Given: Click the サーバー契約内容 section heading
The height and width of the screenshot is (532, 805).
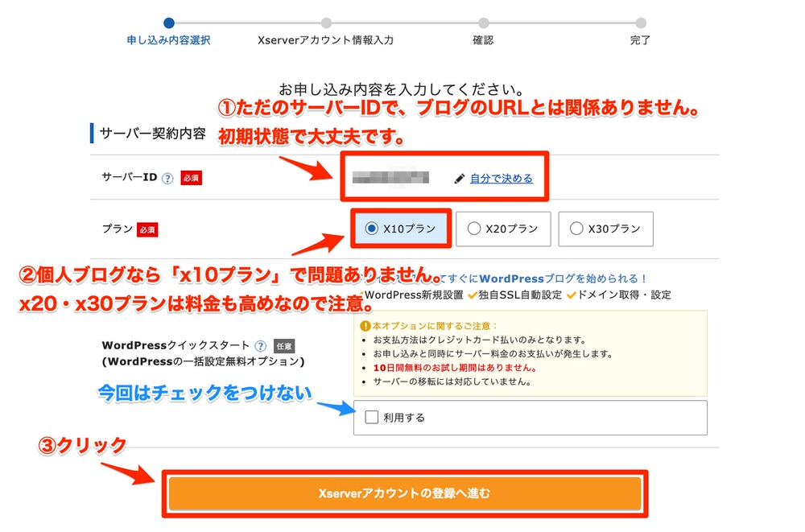Looking at the screenshot, I should [153, 134].
